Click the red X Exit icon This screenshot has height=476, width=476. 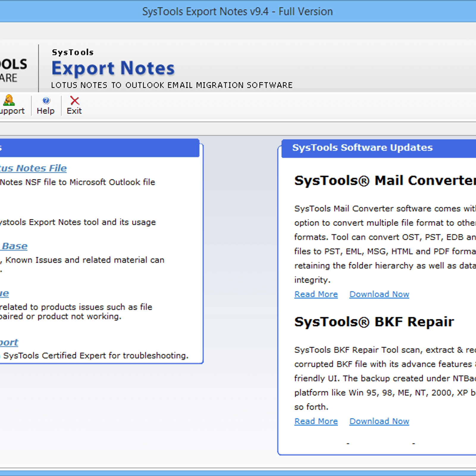74,101
